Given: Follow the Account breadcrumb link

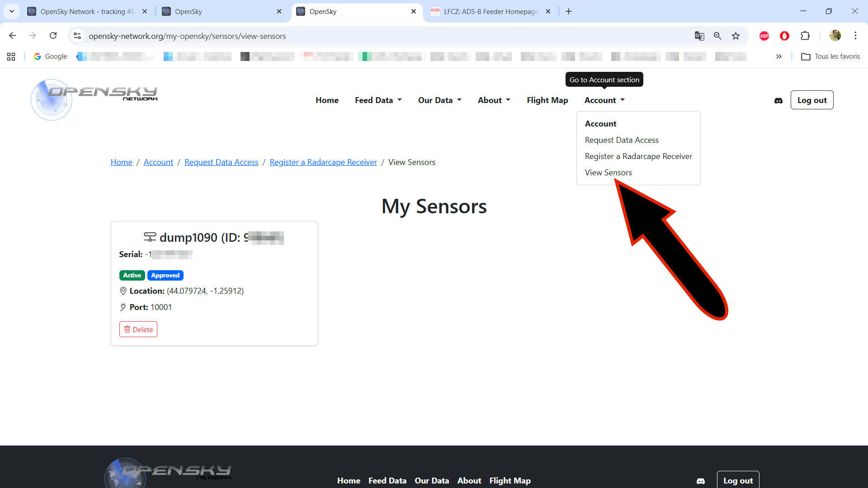Looking at the screenshot, I should point(158,162).
